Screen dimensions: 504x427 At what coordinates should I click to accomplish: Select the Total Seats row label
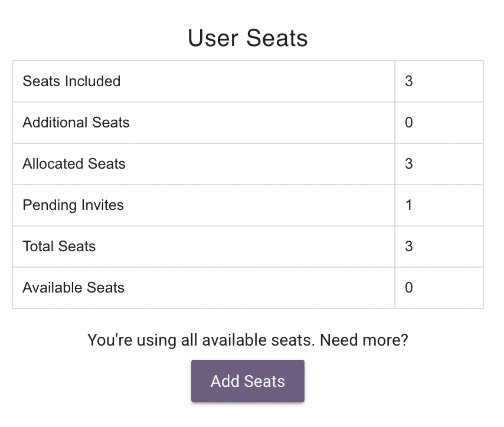[x=59, y=247]
